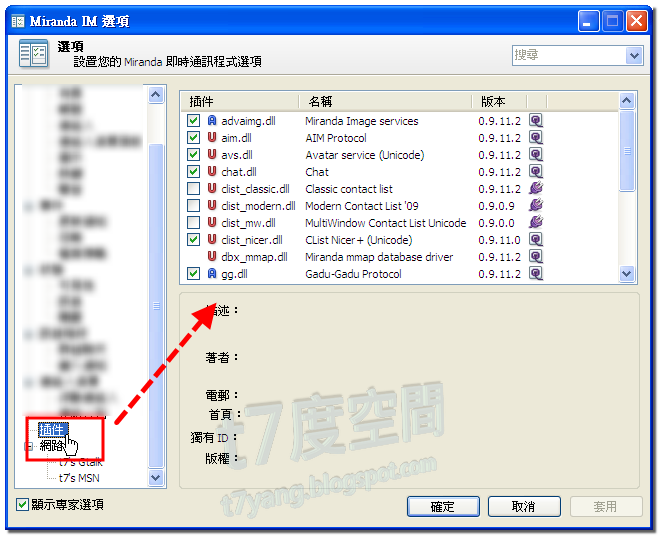This screenshot has width=659, height=536.
Task: Select the Modern Contact List '09 text
Action: tap(361, 206)
